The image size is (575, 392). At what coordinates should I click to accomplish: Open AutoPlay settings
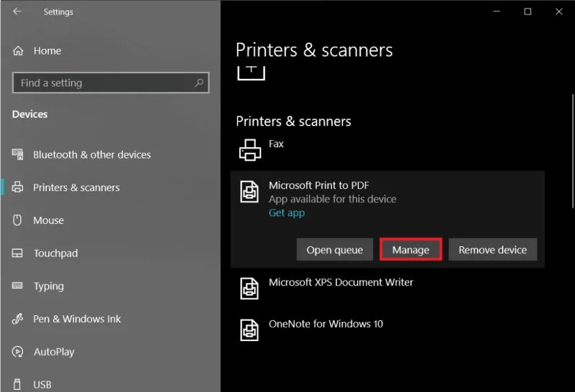pyautogui.click(x=54, y=352)
